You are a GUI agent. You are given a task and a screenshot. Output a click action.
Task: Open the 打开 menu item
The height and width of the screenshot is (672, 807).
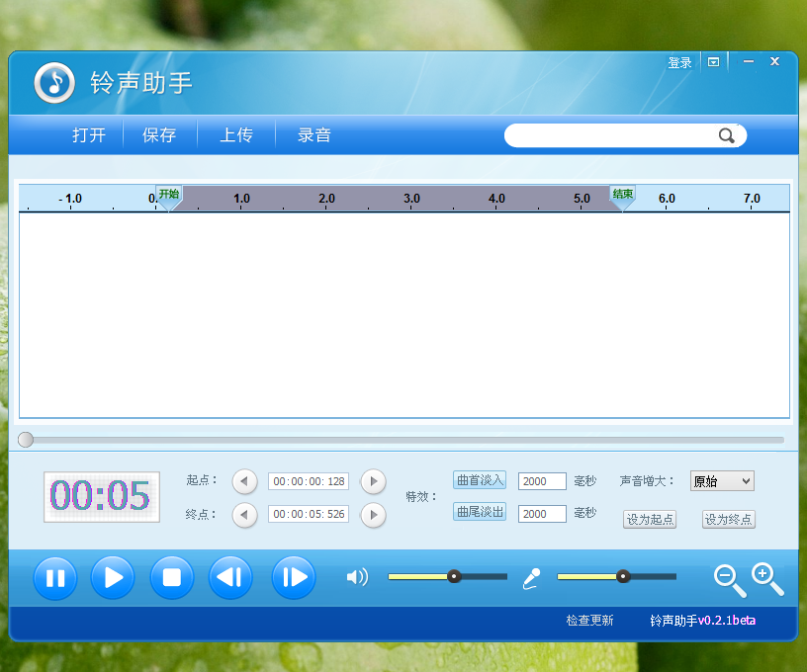89,135
